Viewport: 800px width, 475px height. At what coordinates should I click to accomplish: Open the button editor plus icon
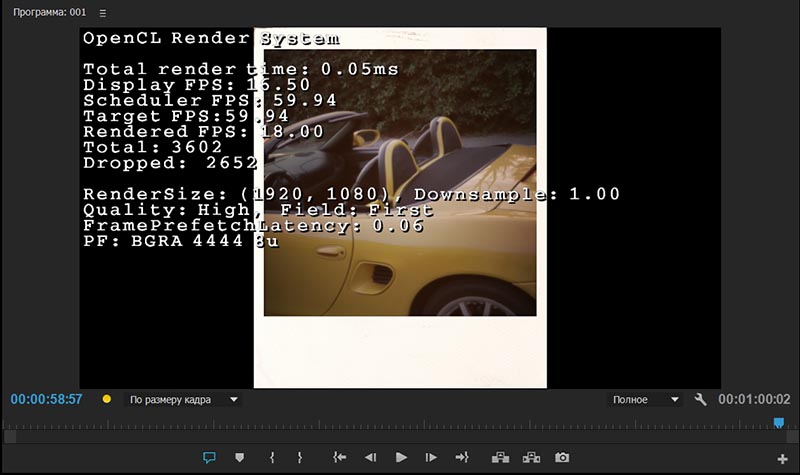(782, 459)
